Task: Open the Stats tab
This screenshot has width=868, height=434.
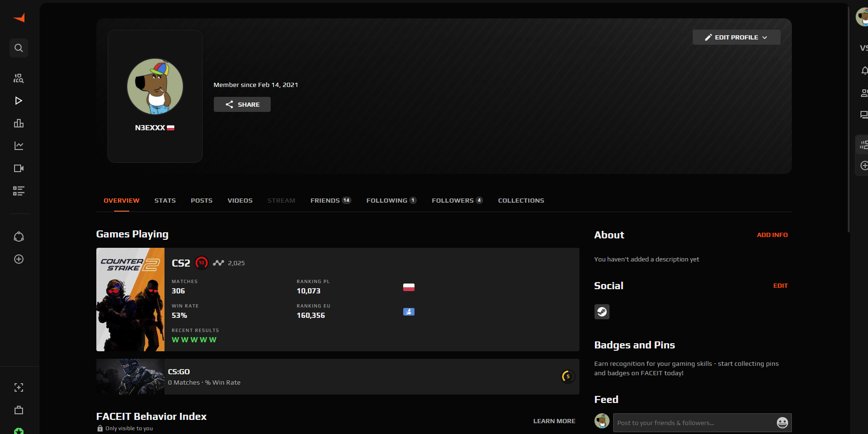Action: tap(165, 200)
